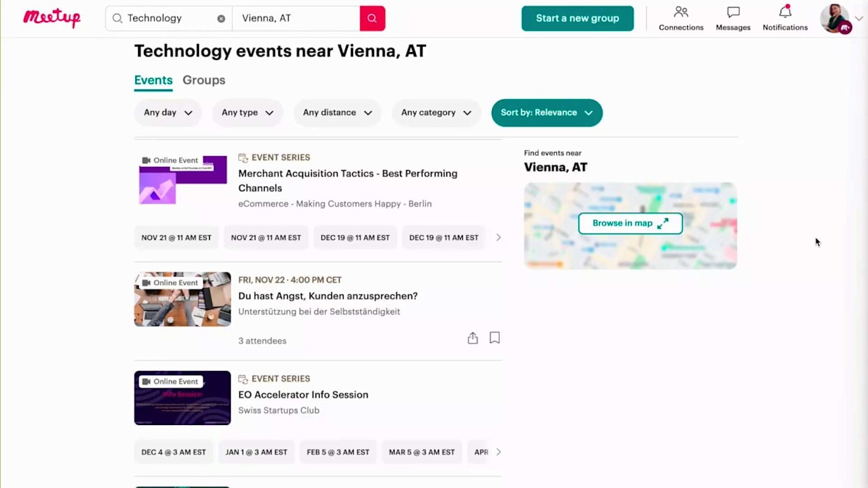The height and width of the screenshot is (488, 868).
Task: Open the Any category filter
Action: (436, 113)
